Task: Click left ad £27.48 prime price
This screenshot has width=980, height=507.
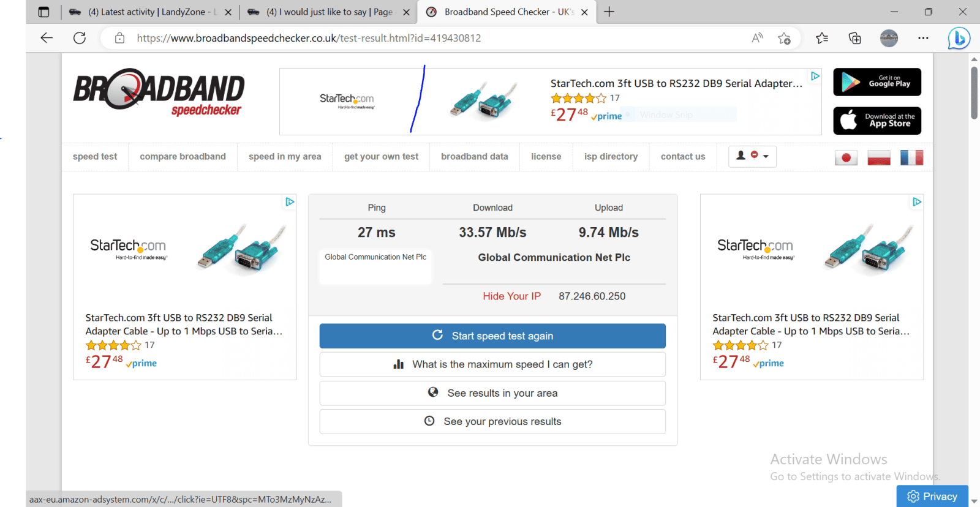Action: [x=121, y=361]
